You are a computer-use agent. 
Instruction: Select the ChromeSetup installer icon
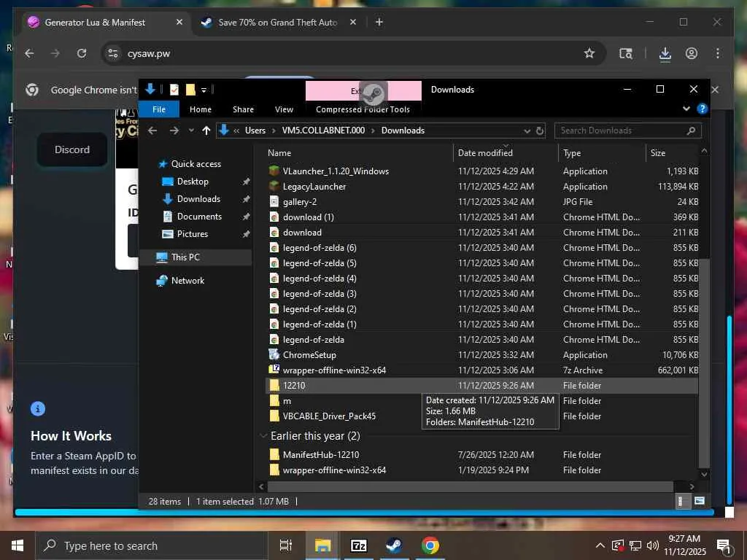tap(274, 355)
